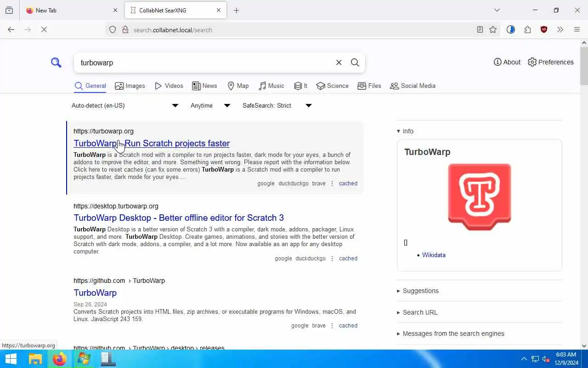
Task: Close the New Tab tab
Action: pyautogui.click(x=115, y=10)
